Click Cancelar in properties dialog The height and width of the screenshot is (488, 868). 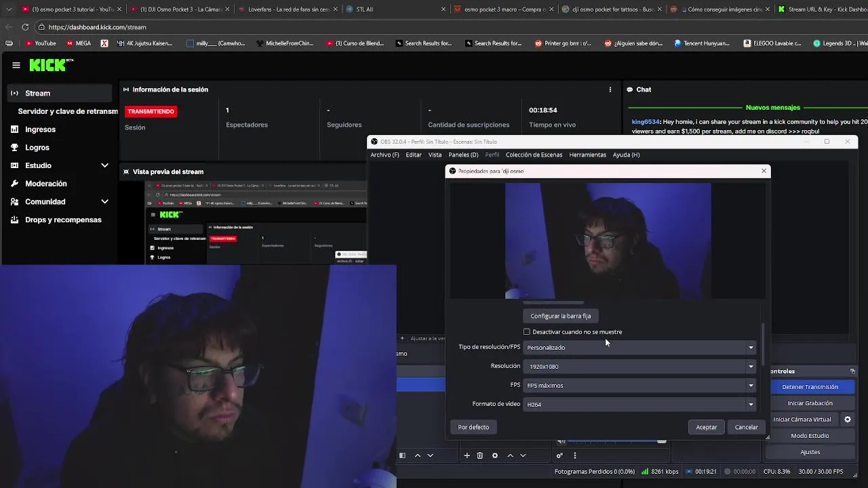pyautogui.click(x=747, y=427)
